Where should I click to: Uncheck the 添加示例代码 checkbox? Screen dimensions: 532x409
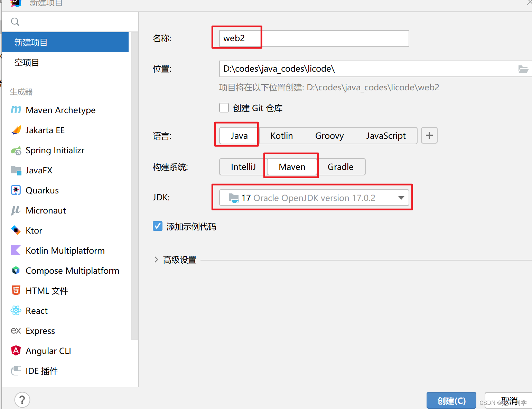158,226
